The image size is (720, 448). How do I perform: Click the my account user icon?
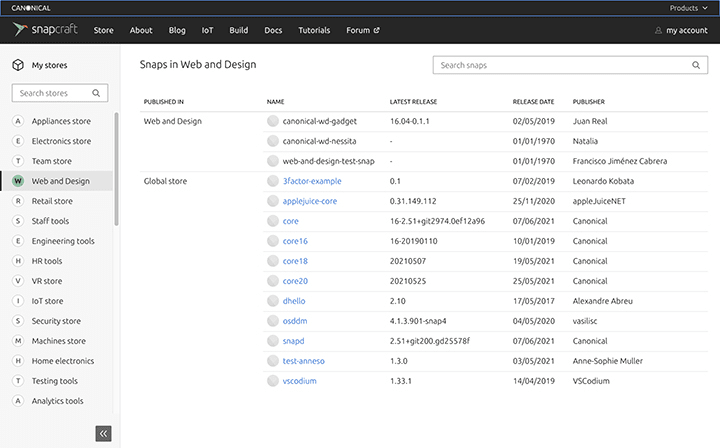pos(658,30)
